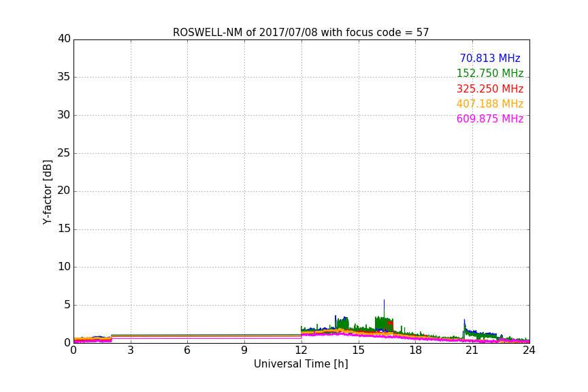
Task: Click the x-axis tick label 12
Action: click(x=301, y=350)
